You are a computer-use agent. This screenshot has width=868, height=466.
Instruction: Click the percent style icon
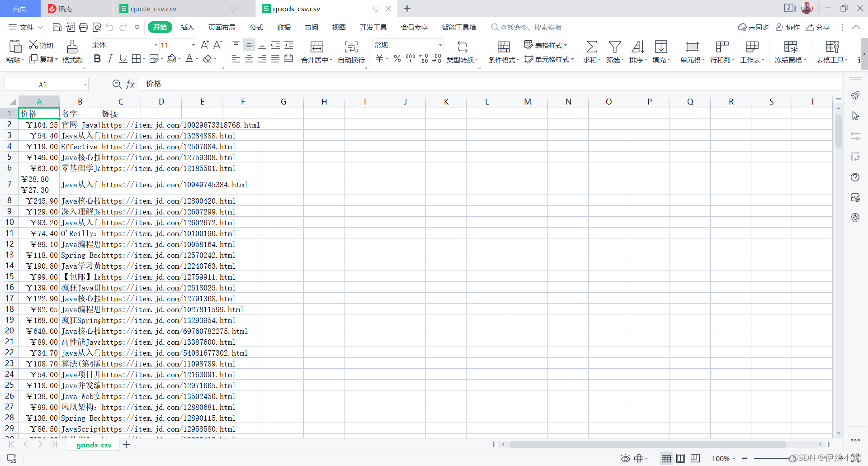coord(397,58)
